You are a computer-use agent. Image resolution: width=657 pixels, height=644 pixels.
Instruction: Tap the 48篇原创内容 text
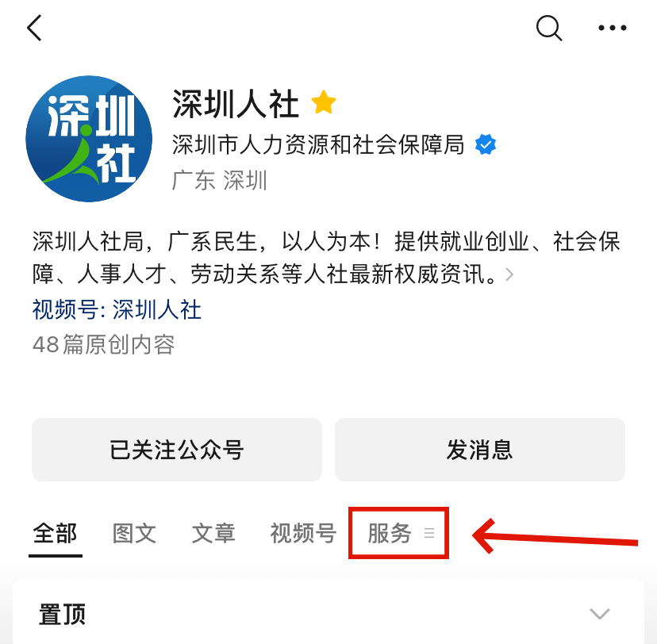(103, 344)
